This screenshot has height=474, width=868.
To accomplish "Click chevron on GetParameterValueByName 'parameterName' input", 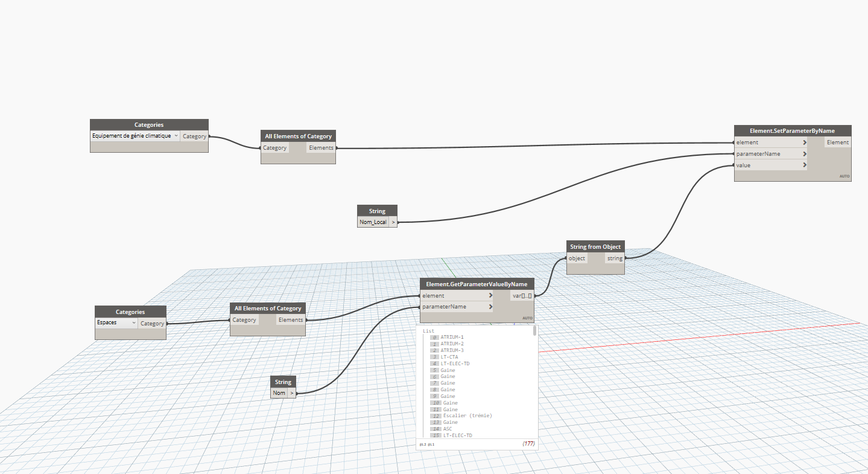I will pyautogui.click(x=490, y=307).
